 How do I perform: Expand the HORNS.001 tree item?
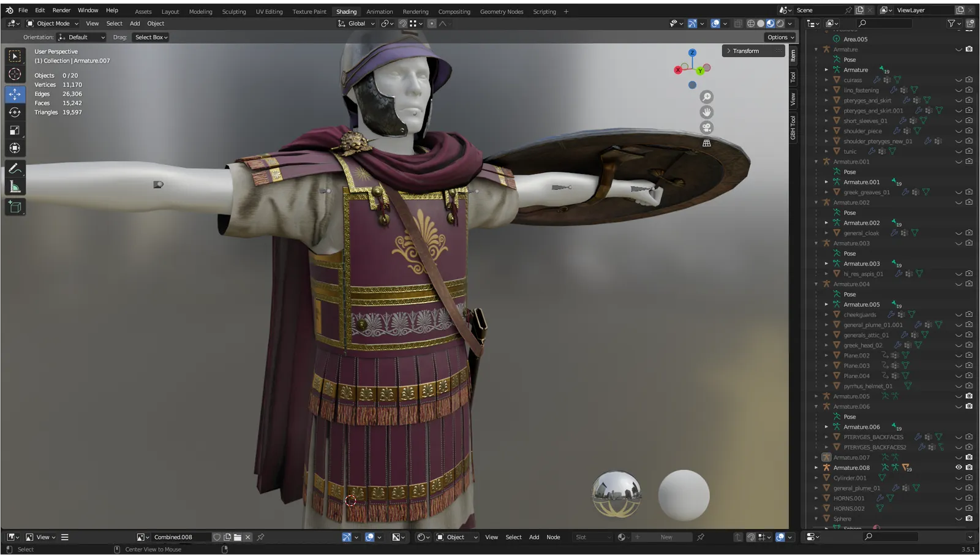816,498
